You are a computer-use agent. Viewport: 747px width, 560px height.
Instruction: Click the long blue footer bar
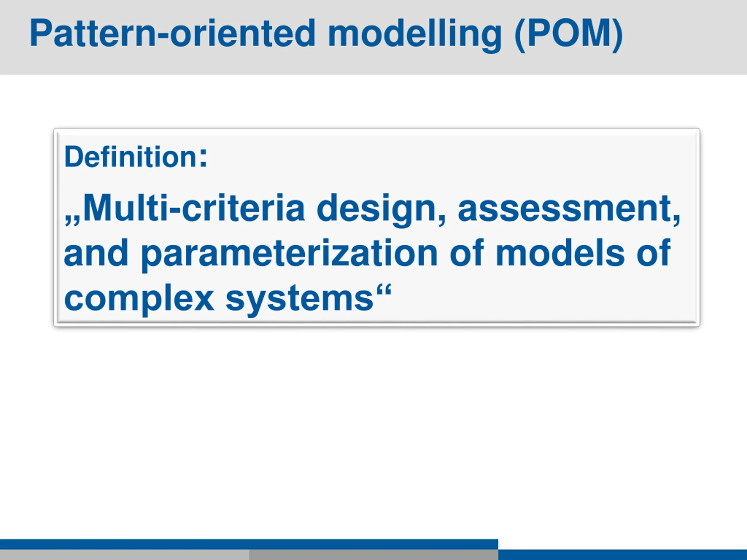pos(249,544)
